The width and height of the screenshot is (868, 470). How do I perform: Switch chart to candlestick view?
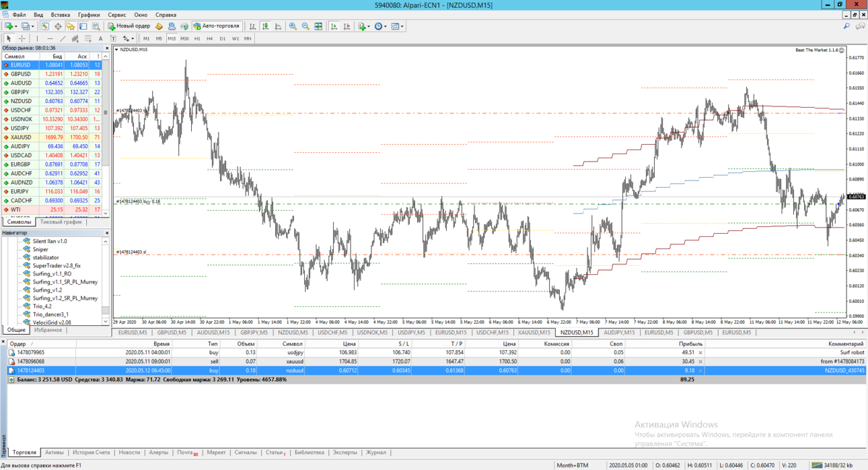click(x=265, y=26)
